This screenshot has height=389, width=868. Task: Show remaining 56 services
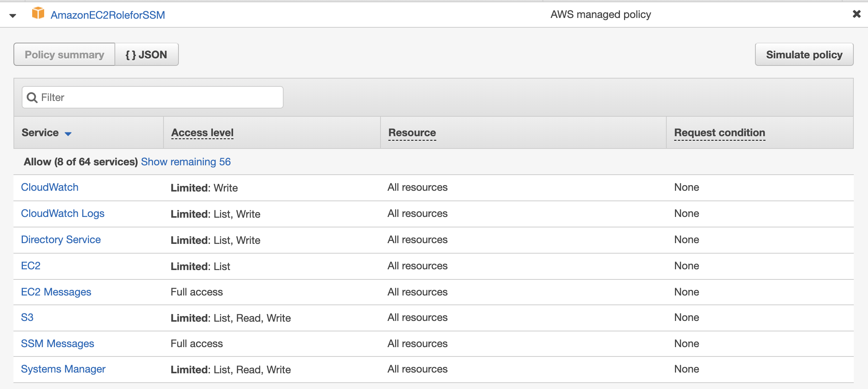(x=186, y=162)
